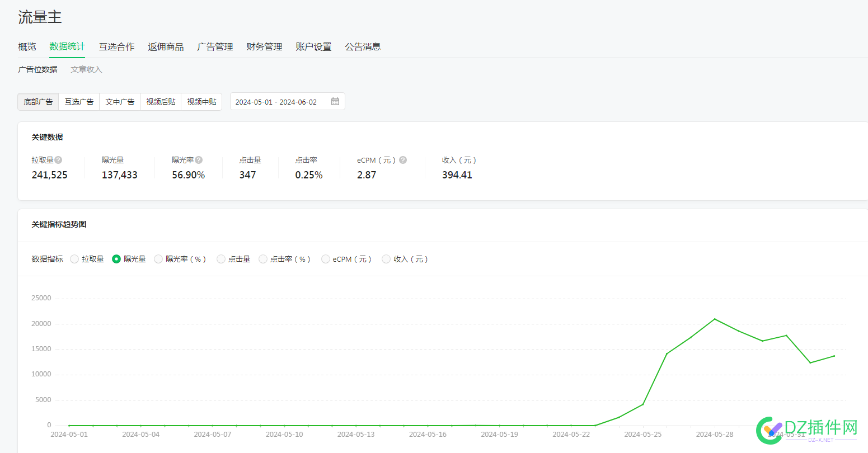The height and width of the screenshot is (453, 868).
Task: Click x-axis label 2024-05-01
Action: (69, 435)
